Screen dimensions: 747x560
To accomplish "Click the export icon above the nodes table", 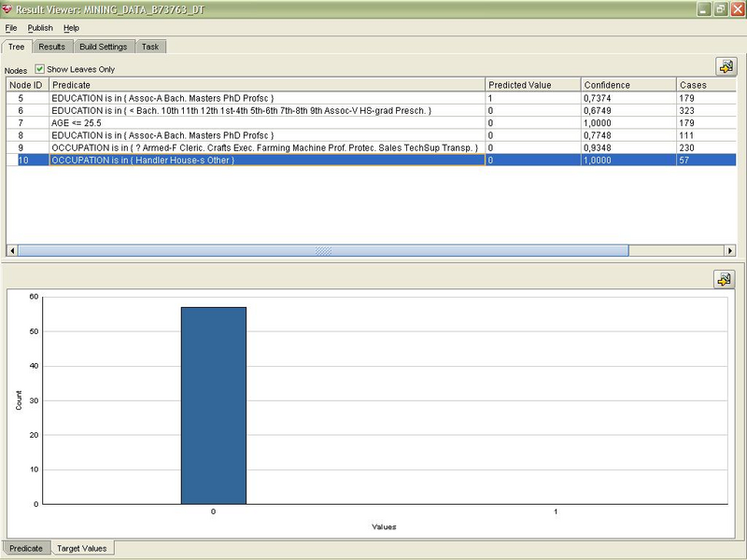I will pos(726,66).
